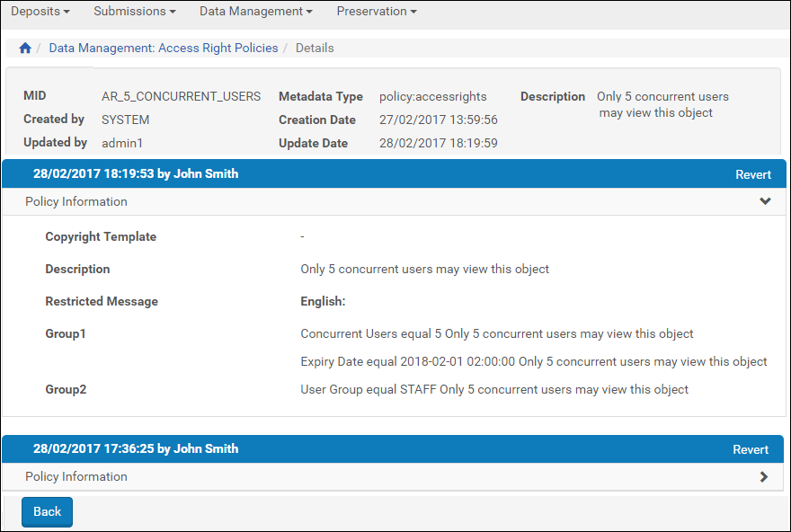Screen dimensions: 791x532
Task: Expand the Preservation dropdown
Action: coord(377,12)
